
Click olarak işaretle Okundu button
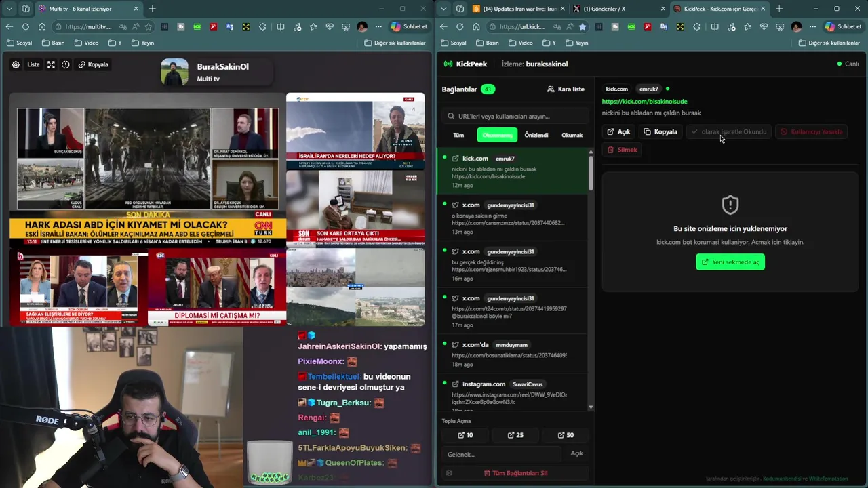point(729,131)
